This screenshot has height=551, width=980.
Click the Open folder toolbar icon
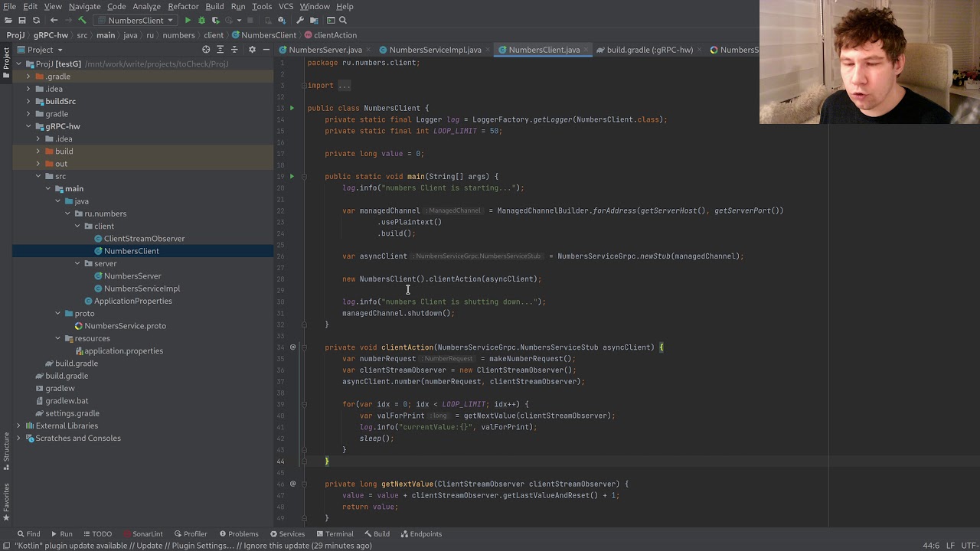click(8, 20)
